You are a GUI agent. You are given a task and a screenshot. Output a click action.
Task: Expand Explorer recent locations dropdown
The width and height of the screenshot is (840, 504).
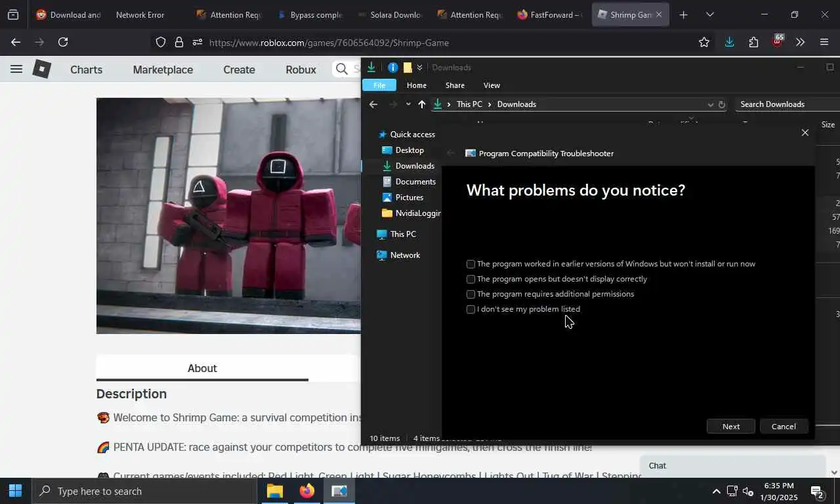pyautogui.click(x=408, y=104)
